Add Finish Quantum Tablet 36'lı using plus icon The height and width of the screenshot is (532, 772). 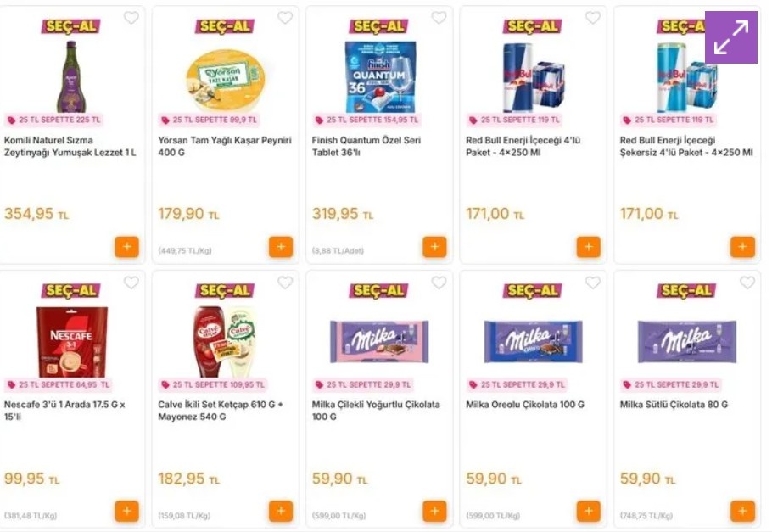click(434, 246)
